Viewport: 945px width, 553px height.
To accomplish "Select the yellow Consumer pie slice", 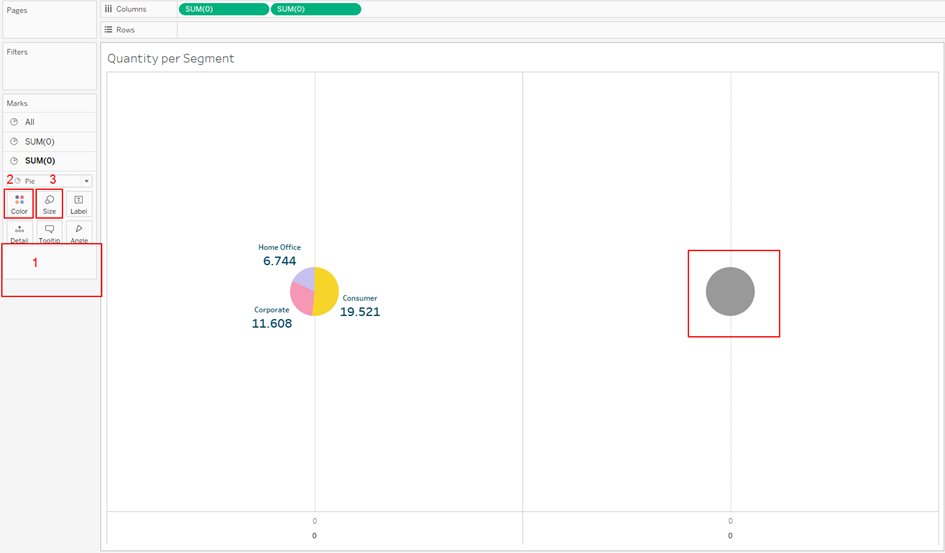I will coord(328,292).
